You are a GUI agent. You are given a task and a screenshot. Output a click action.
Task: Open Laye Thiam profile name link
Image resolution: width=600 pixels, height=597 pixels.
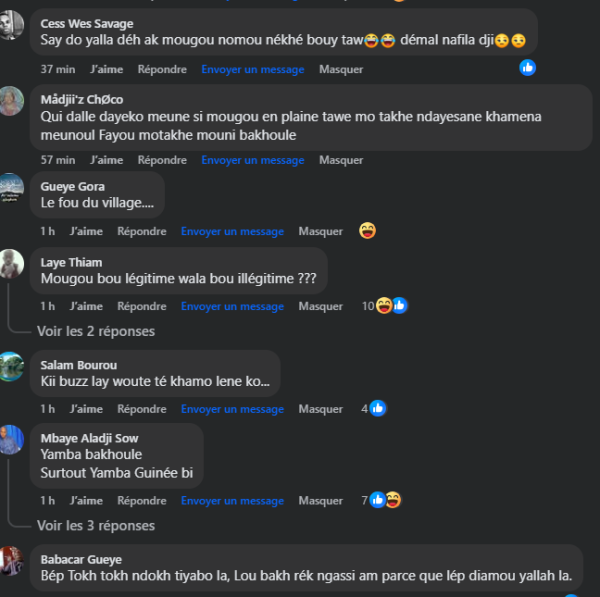(x=72, y=263)
